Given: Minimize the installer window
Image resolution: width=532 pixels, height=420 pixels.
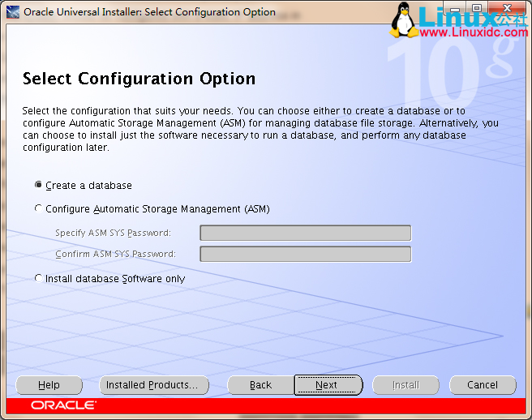Looking at the screenshot, I should point(455,8).
